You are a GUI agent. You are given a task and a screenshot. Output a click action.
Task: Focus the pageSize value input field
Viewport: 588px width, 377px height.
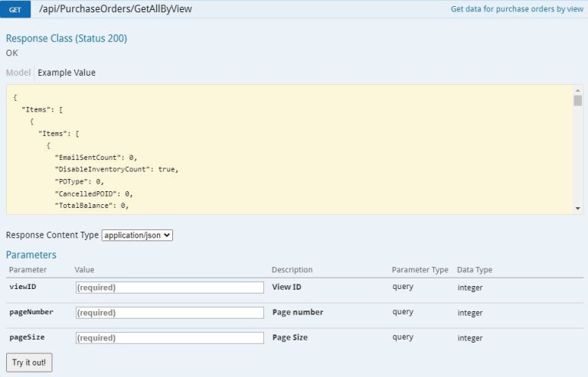(x=170, y=338)
